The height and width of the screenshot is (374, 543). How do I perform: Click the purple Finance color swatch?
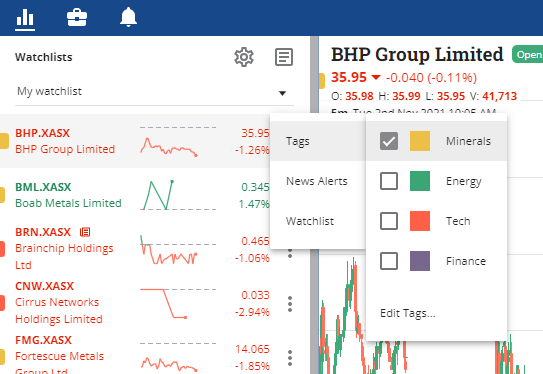pyautogui.click(x=420, y=261)
